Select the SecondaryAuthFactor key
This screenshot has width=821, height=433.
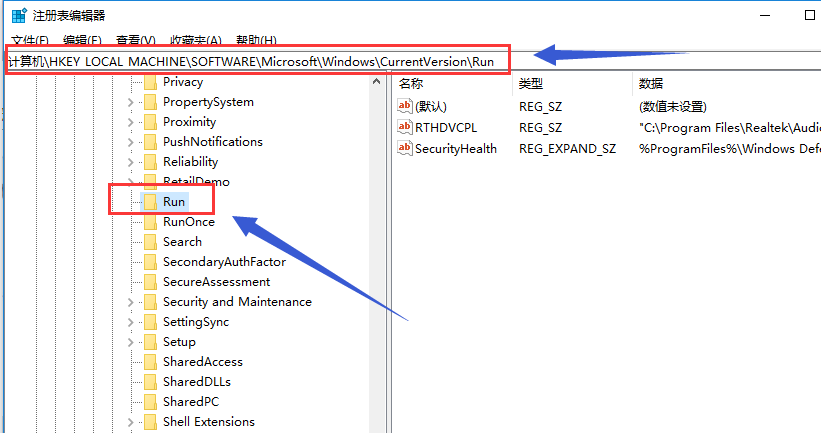[x=224, y=262]
